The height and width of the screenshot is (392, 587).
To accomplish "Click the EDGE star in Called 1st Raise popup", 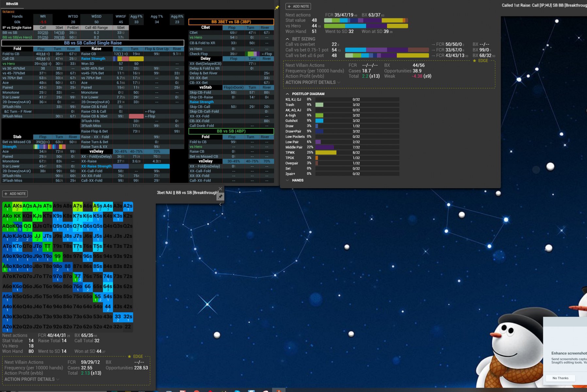I will pos(474,61).
